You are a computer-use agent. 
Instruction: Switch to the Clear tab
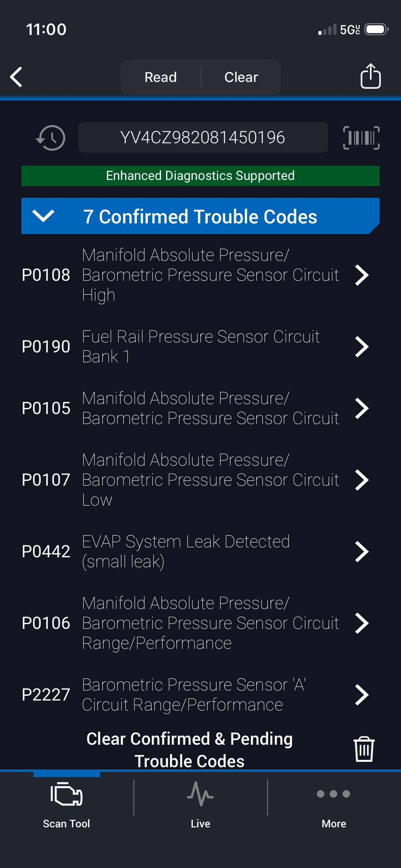pos(241,77)
